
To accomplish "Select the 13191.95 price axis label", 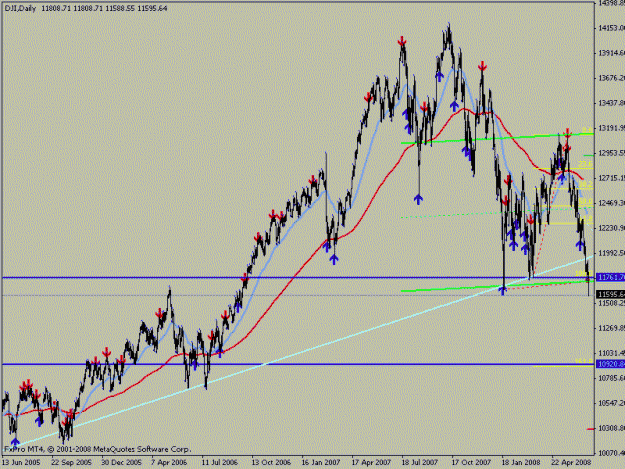I will pyautogui.click(x=611, y=128).
